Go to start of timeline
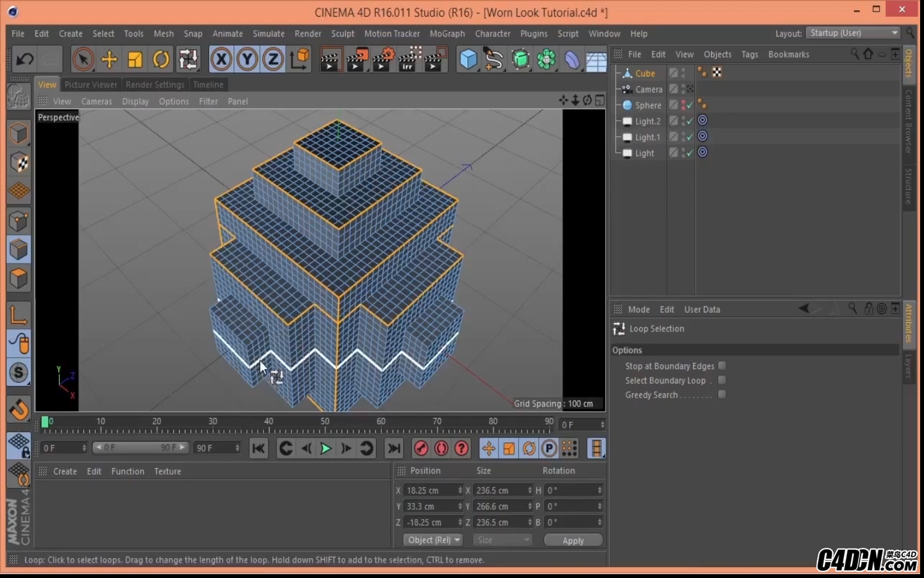The height and width of the screenshot is (578, 924). click(x=259, y=448)
